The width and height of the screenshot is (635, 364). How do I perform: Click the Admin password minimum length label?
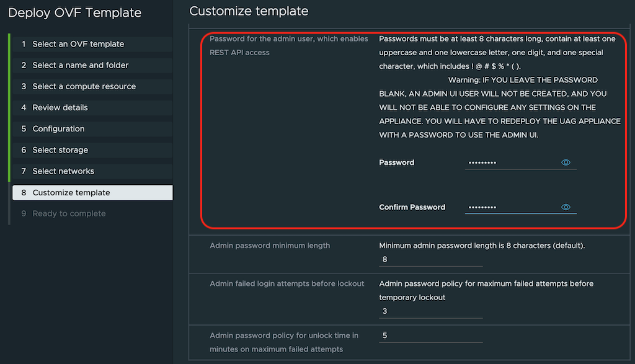270,246
